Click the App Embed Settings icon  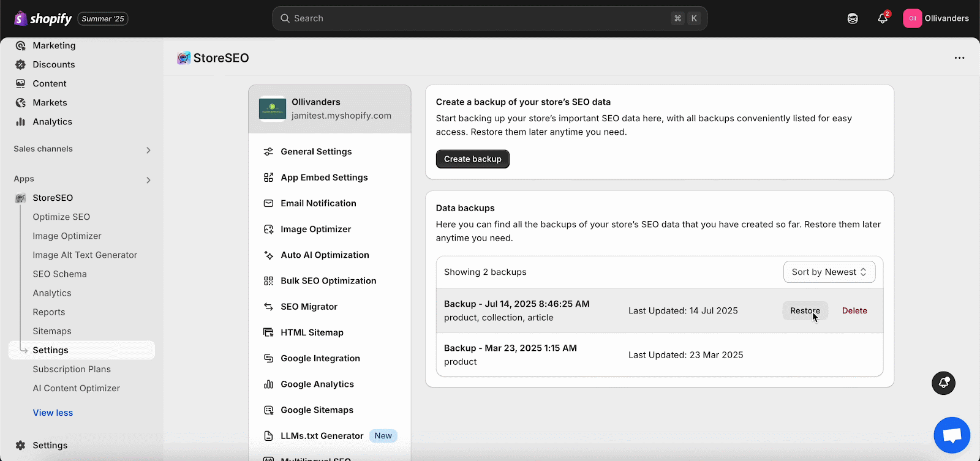click(268, 178)
